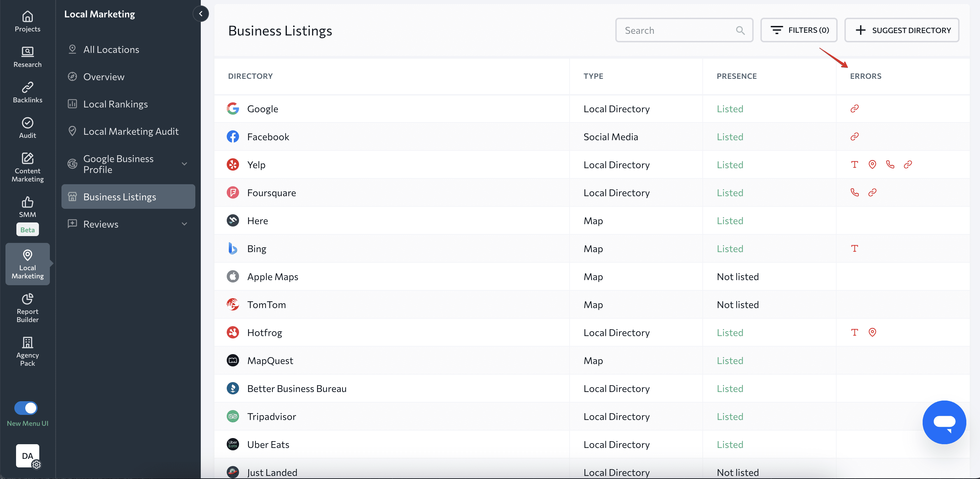The height and width of the screenshot is (479, 980).
Task: Click the Yelp logo icon
Action: pos(233,164)
